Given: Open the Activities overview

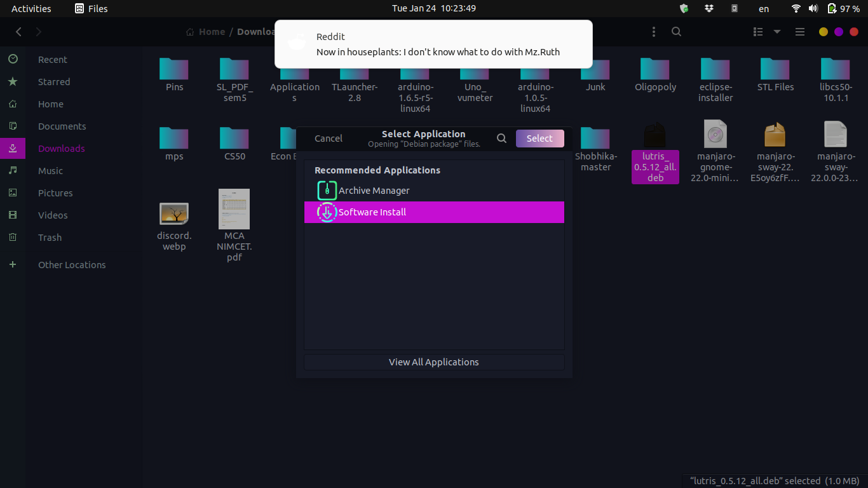Looking at the screenshot, I should (x=31, y=8).
